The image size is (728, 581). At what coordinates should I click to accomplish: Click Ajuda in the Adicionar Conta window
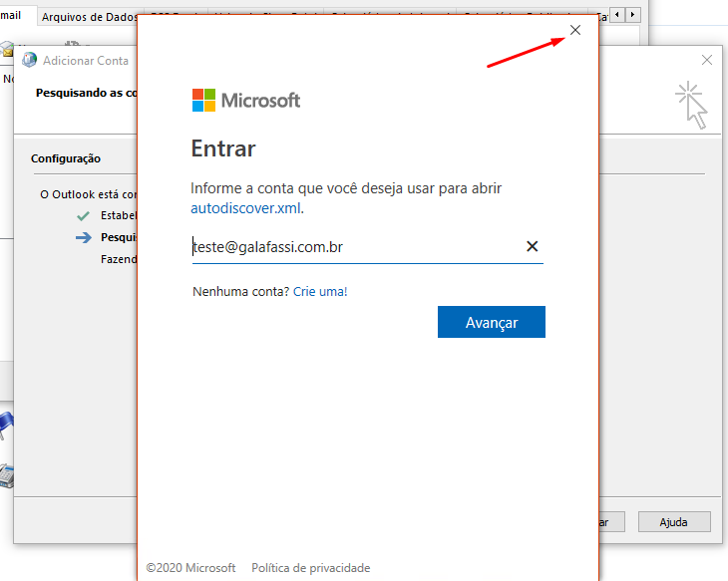pos(674,522)
